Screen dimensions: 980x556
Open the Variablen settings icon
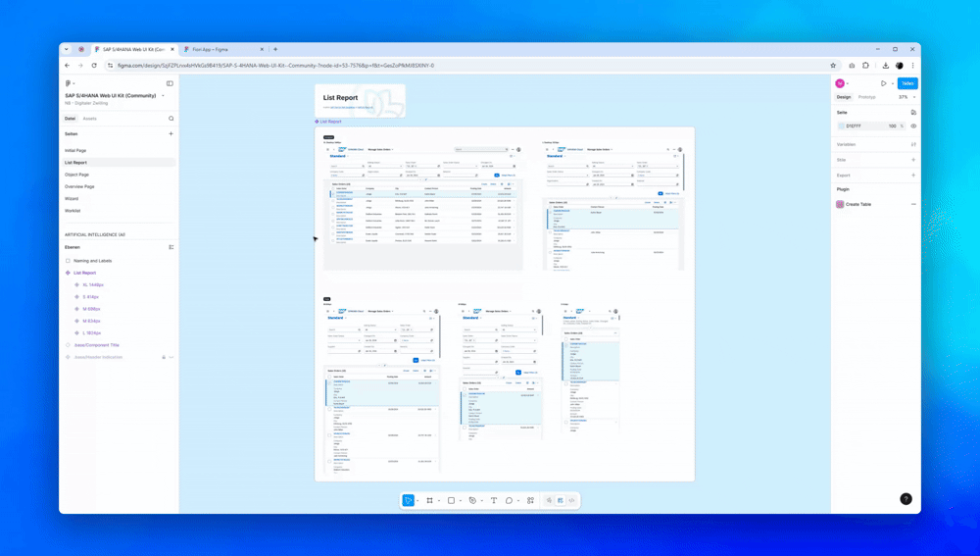click(x=913, y=144)
